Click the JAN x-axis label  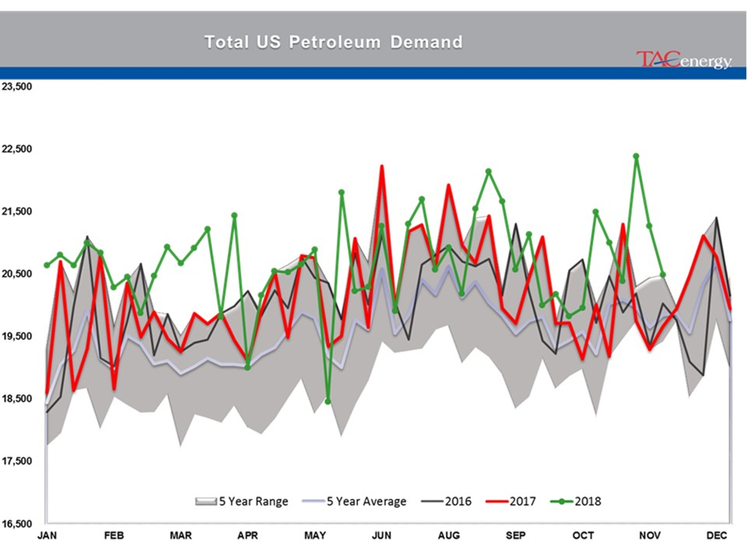47,536
